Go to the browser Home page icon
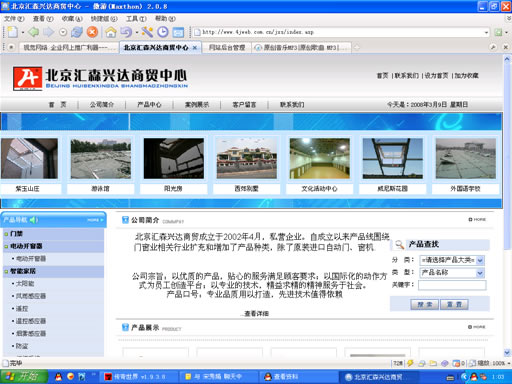512x384 pixels. tap(111, 32)
